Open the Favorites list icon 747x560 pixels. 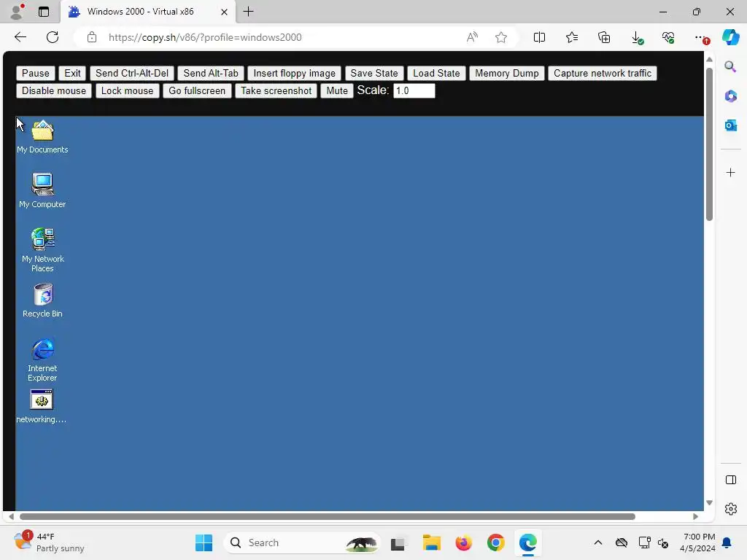click(x=572, y=37)
